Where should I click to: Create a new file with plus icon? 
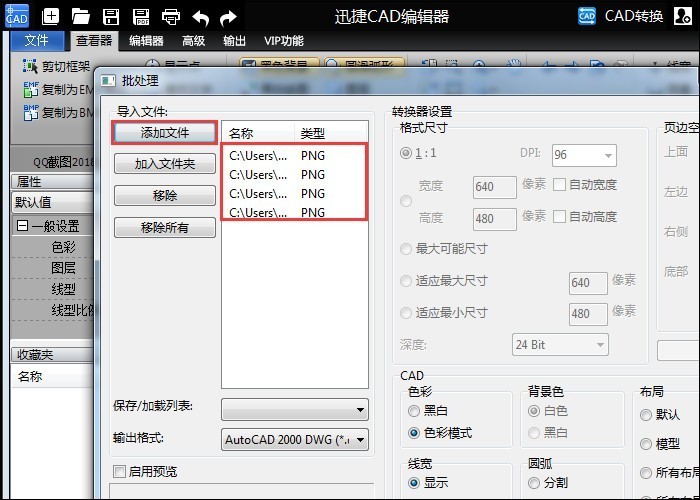(x=50, y=17)
